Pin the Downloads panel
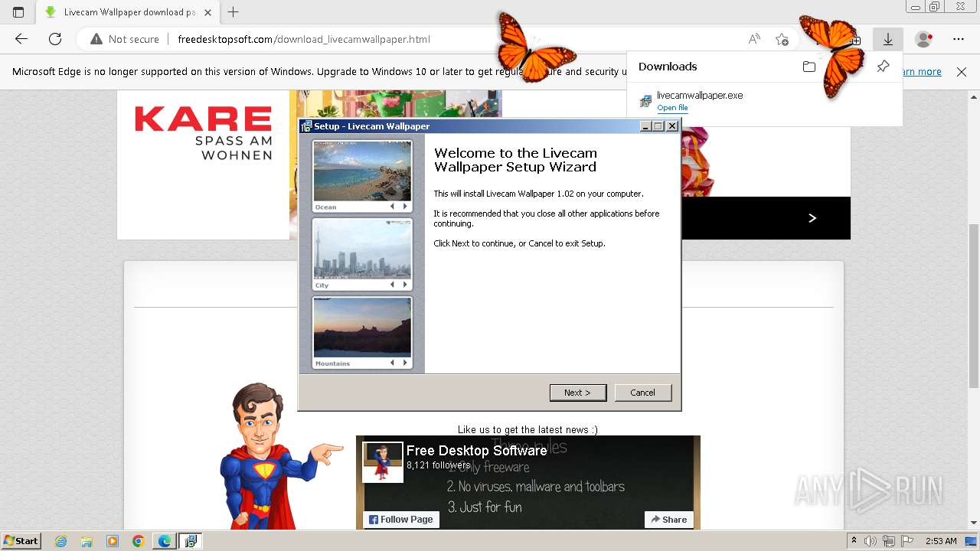The image size is (980, 551). tap(883, 67)
